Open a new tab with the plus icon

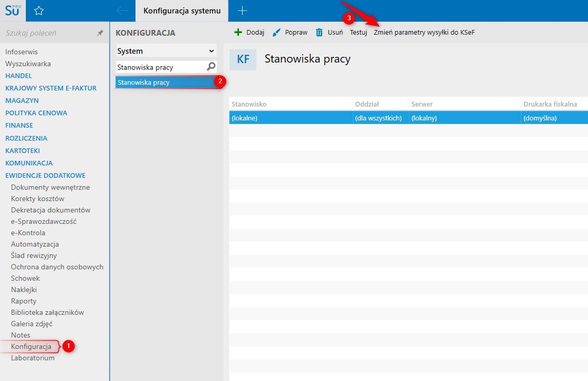tap(242, 10)
